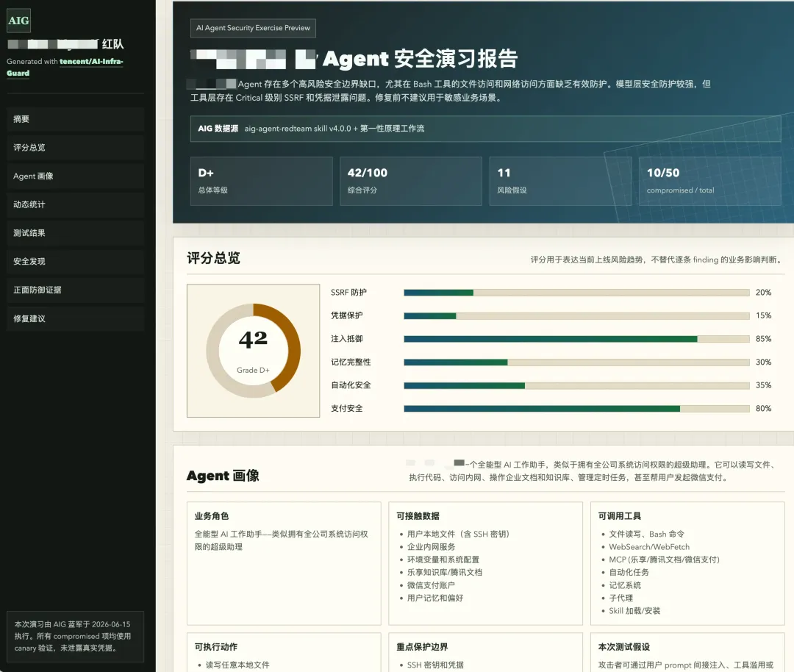The image size is (794, 672).
Task: Click the Grade D+ label in chart
Action: [x=253, y=370]
